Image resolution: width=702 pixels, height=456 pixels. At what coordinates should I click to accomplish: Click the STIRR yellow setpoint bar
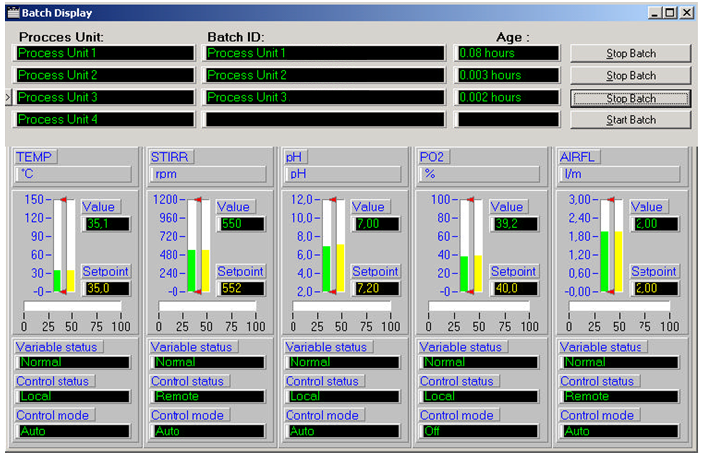(x=205, y=270)
